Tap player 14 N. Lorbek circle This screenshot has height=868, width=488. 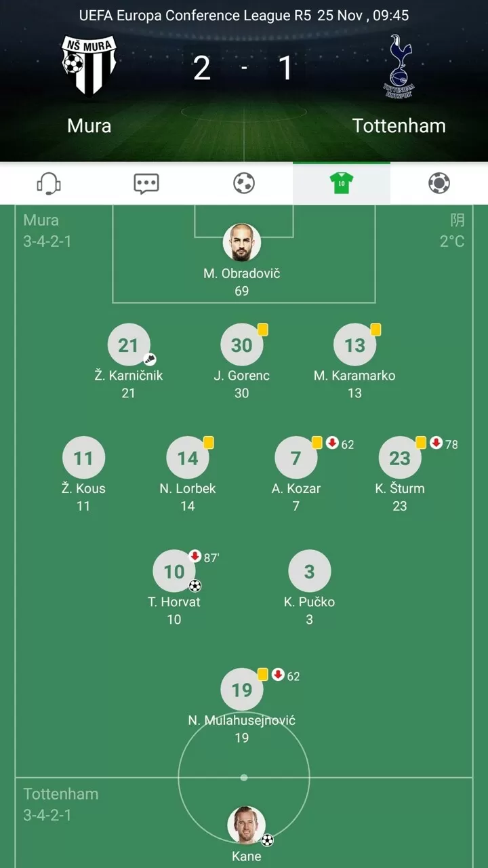188,458
